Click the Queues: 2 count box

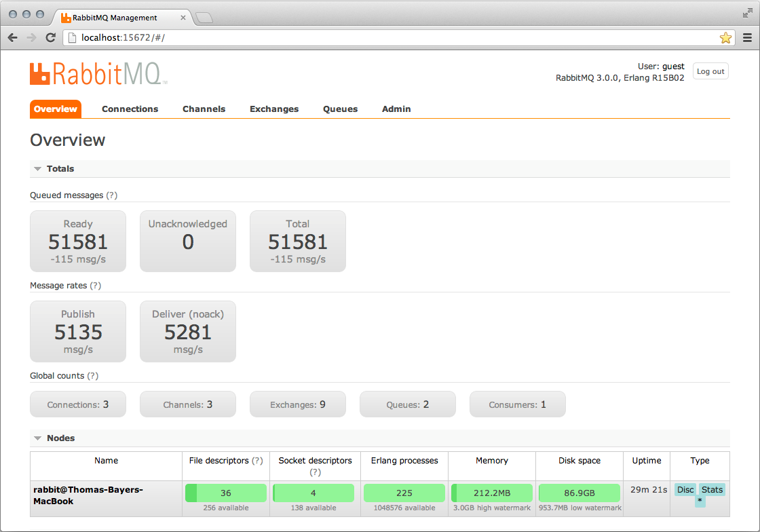408,404
